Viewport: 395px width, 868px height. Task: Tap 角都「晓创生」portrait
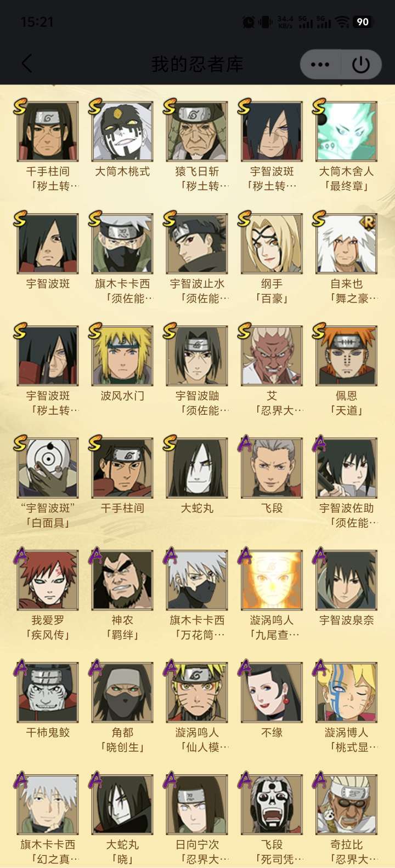(122, 693)
